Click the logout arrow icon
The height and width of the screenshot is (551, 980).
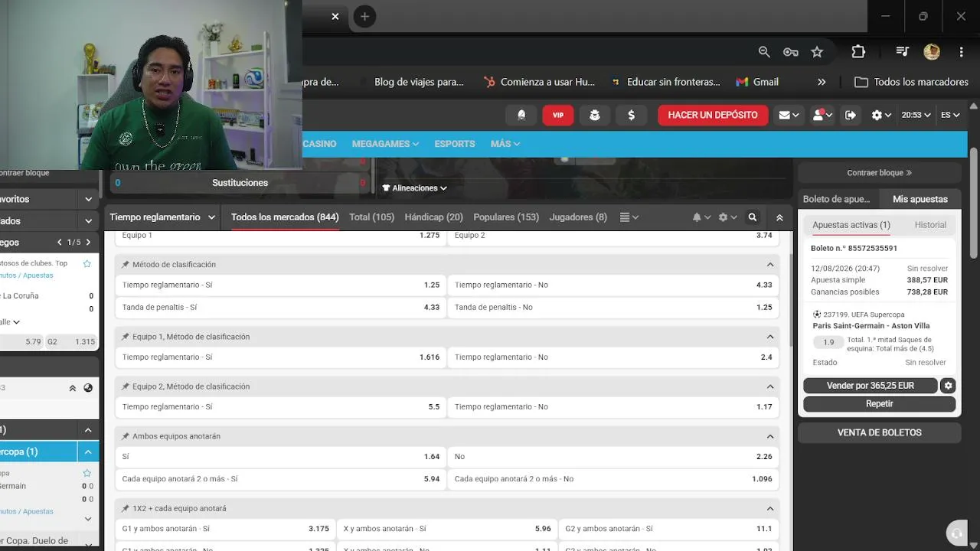851,115
